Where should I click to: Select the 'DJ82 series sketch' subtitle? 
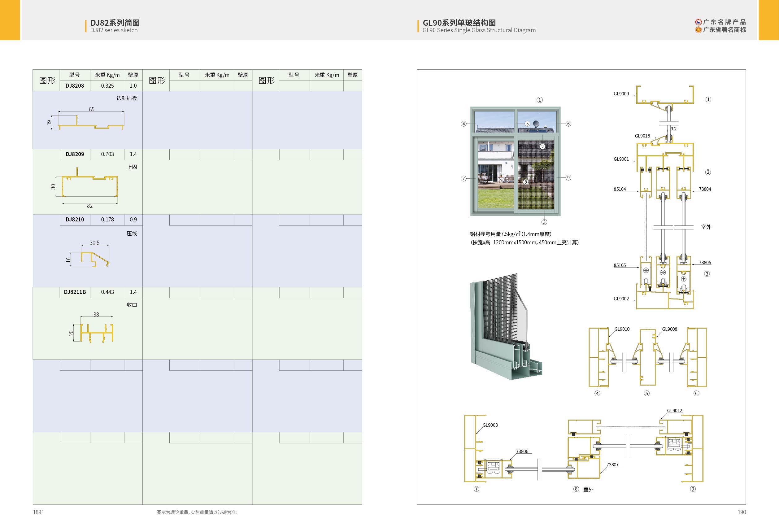coord(114,30)
